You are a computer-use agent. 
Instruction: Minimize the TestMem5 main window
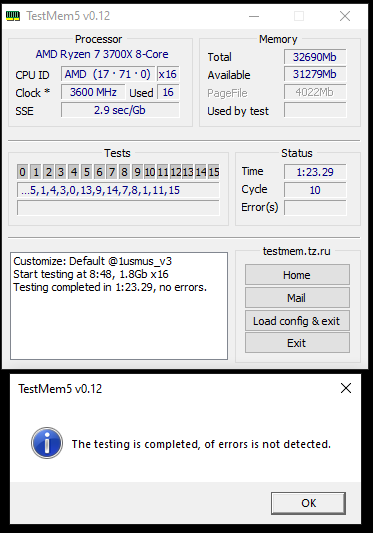[254, 16]
